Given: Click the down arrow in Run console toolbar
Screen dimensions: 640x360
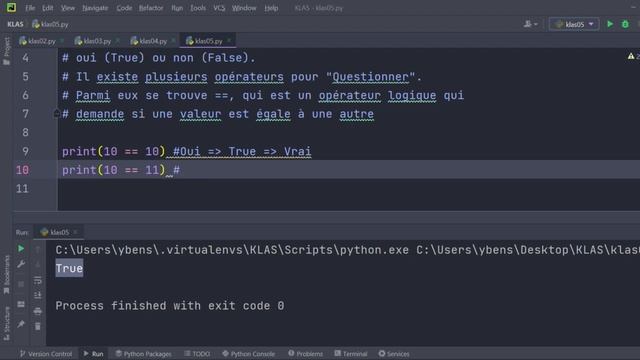Looking at the screenshot, I should tap(38, 264).
